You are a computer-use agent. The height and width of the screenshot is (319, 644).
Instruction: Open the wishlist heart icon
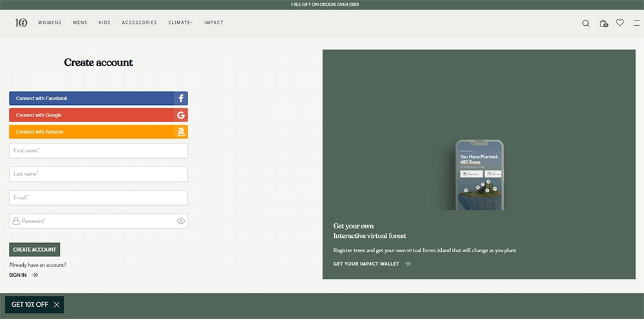[x=620, y=23]
